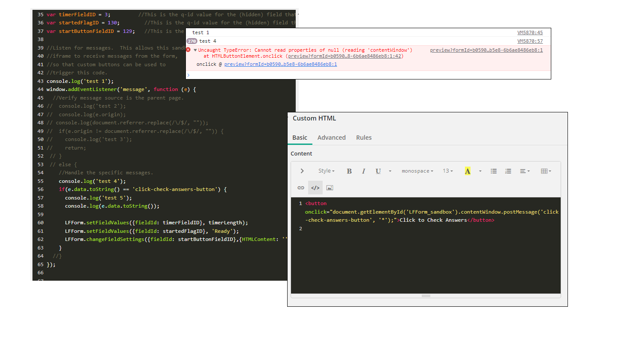Open the monospace font family dropdown
Image resolution: width=641 pixels, height=364 pixels.
coord(417,171)
